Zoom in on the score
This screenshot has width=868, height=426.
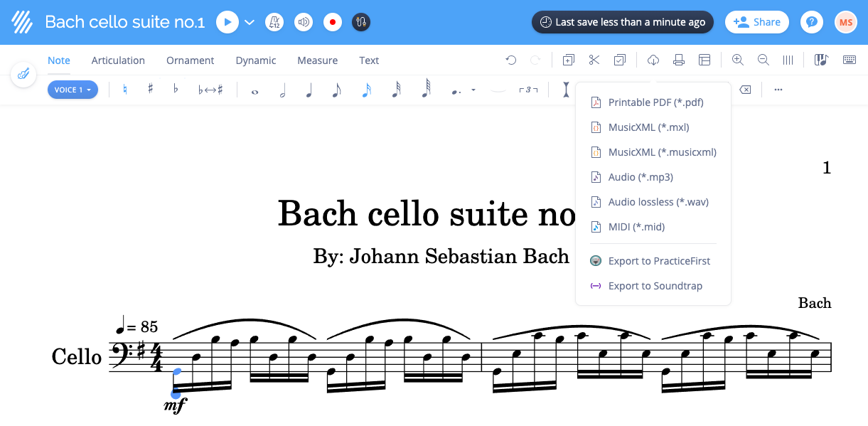coord(738,60)
